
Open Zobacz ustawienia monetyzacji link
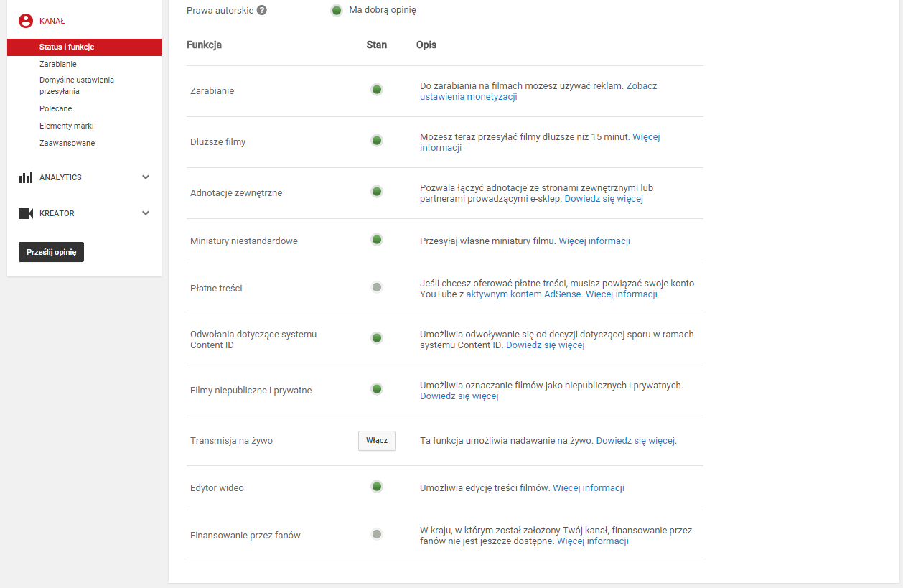(x=538, y=91)
